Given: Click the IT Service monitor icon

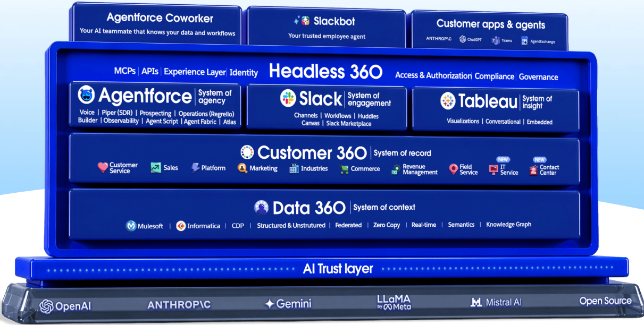Looking at the screenshot, I should (494, 170).
